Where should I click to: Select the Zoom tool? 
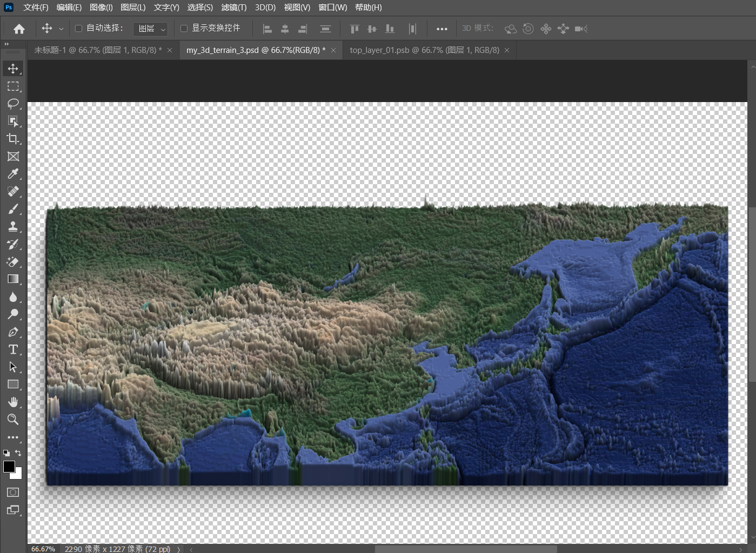(x=13, y=420)
